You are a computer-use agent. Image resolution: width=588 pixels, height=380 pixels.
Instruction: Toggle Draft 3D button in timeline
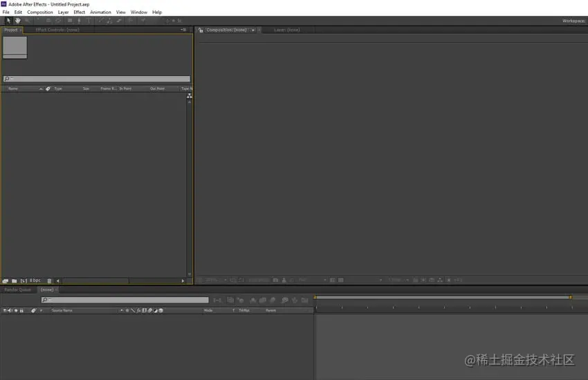pos(240,301)
